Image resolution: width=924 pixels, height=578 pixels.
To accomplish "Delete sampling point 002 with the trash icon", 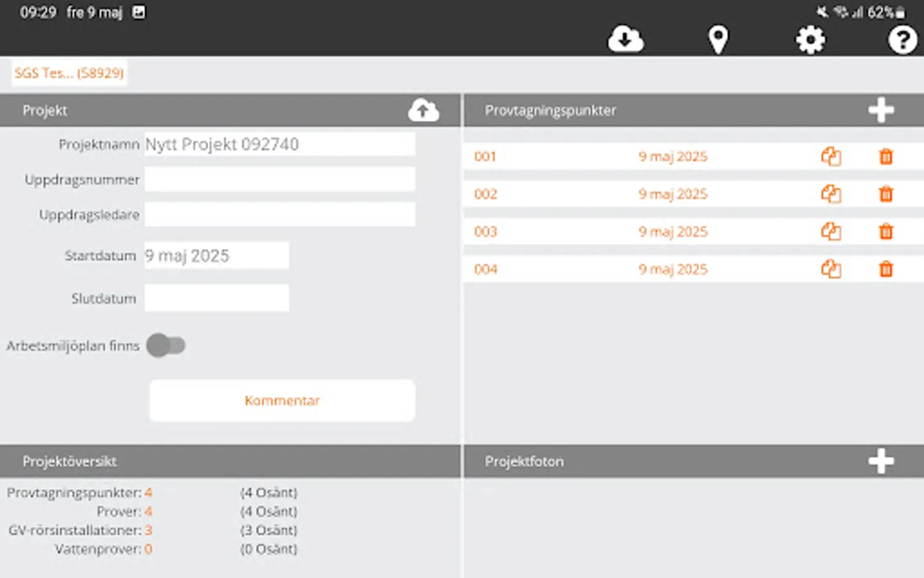I will pyautogui.click(x=886, y=193).
